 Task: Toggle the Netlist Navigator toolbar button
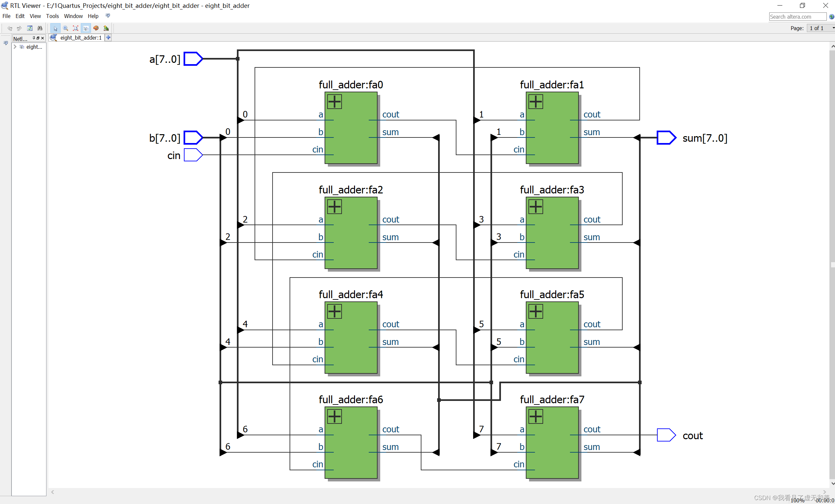point(86,28)
